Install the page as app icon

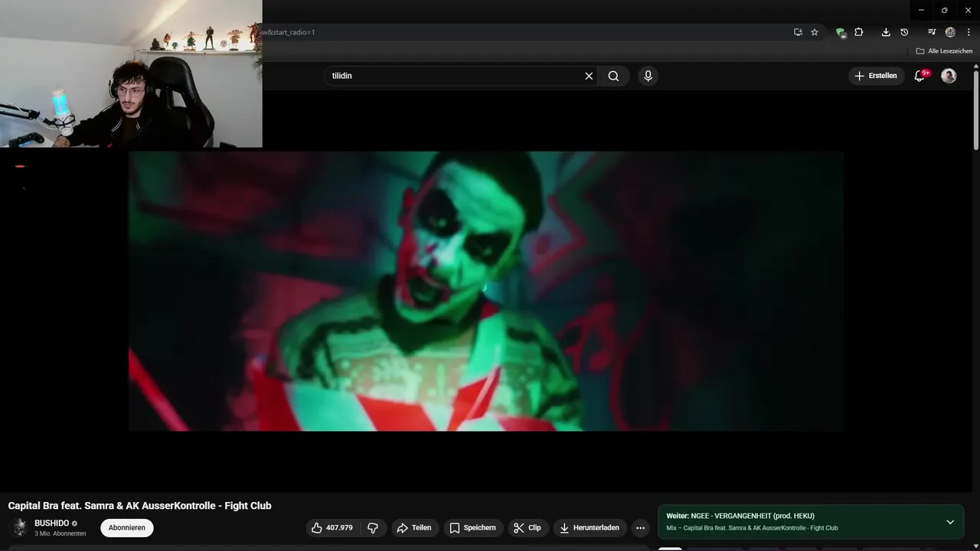798,32
